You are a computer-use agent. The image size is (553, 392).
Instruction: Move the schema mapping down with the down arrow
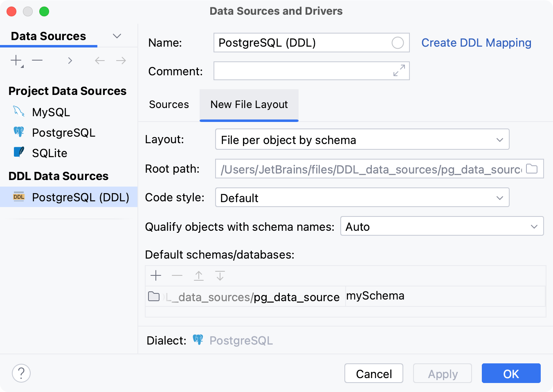pos(220,275)
